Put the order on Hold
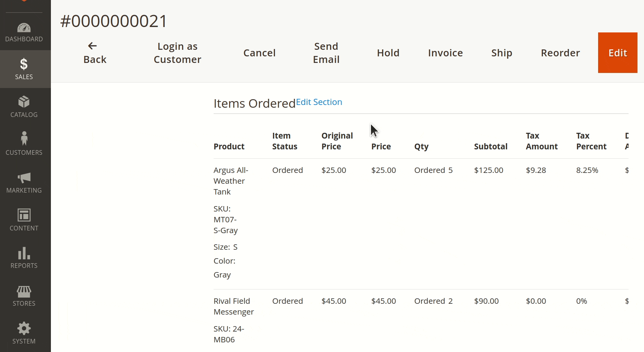 pyautogui.click(x=388, y=52)
